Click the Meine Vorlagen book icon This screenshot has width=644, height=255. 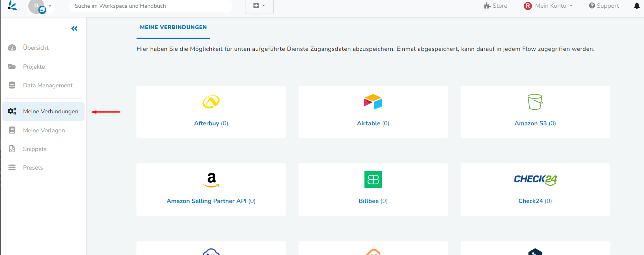pyautogui.click(x=12, y=130)
